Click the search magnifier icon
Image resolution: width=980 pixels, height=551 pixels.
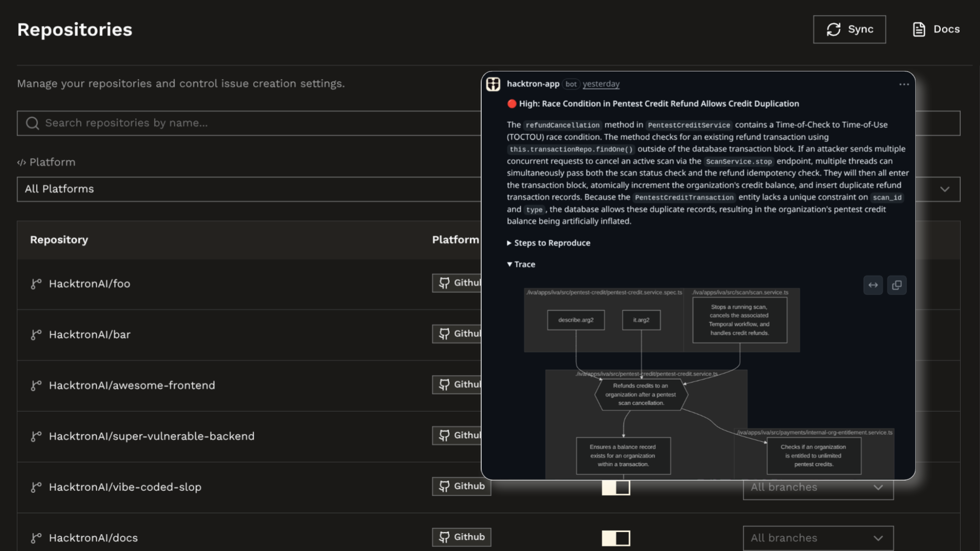32,123
